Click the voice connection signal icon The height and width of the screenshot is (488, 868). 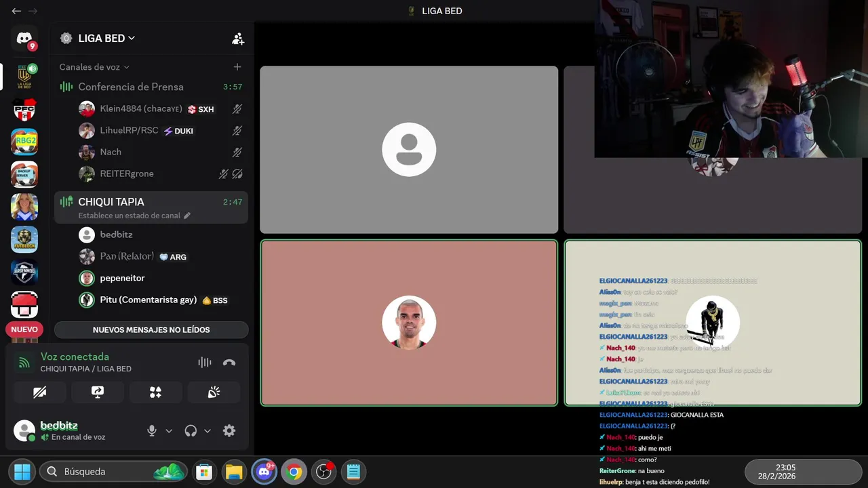click(x=24, y=363)
